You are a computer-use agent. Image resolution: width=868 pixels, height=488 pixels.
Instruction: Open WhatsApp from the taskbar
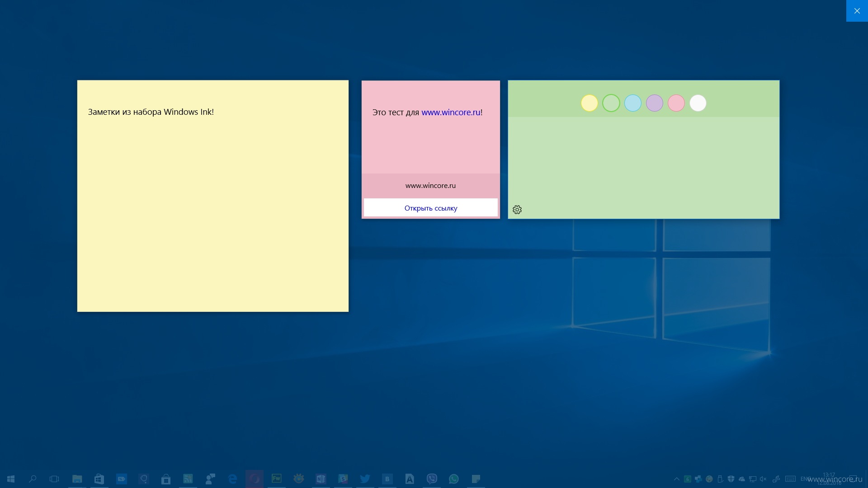454,479
